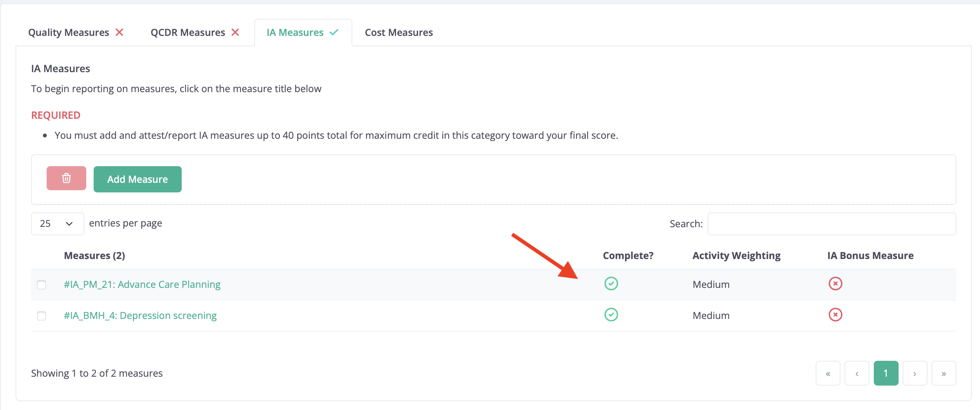980x410 pixels.
Task: Click green complete checkmark for Advance Care Planning
Action: click(611, 284)
